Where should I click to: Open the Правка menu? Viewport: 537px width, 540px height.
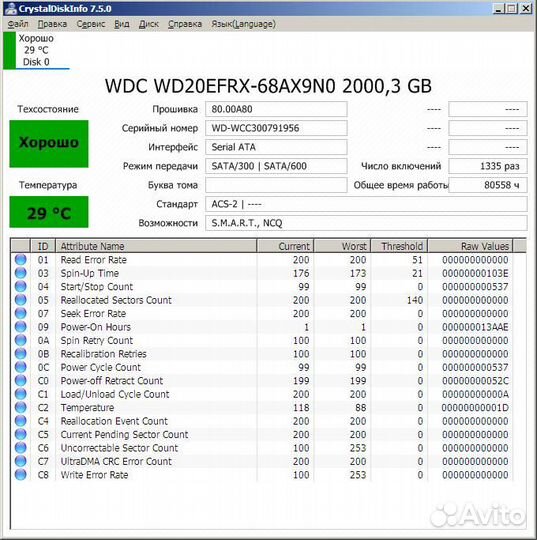pos(52,24)
